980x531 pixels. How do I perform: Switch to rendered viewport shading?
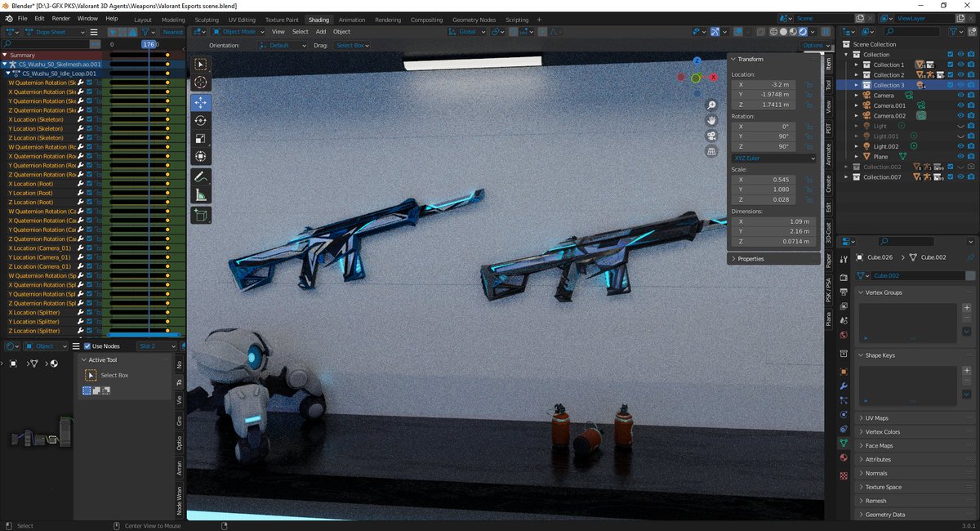coord(801,32)
